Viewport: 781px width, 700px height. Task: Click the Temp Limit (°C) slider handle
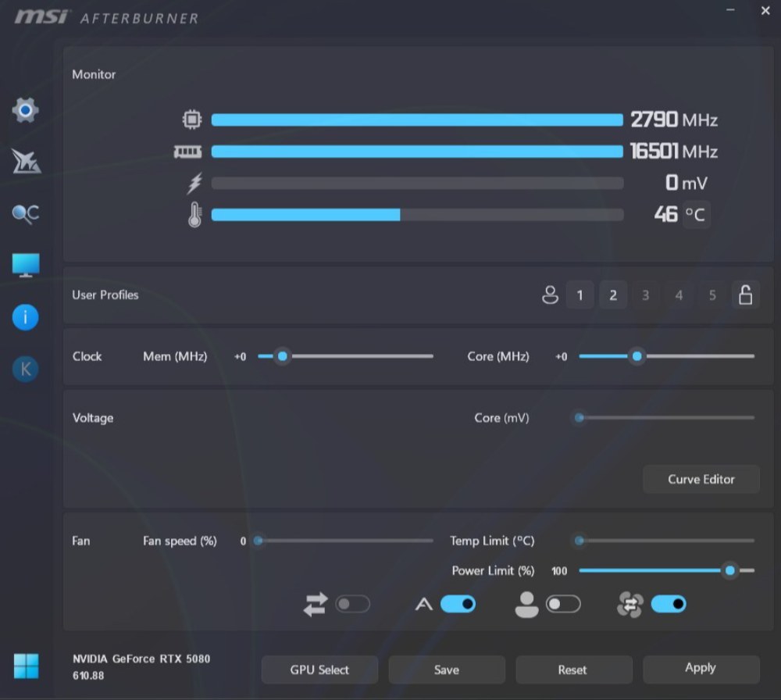pos(580,541)
